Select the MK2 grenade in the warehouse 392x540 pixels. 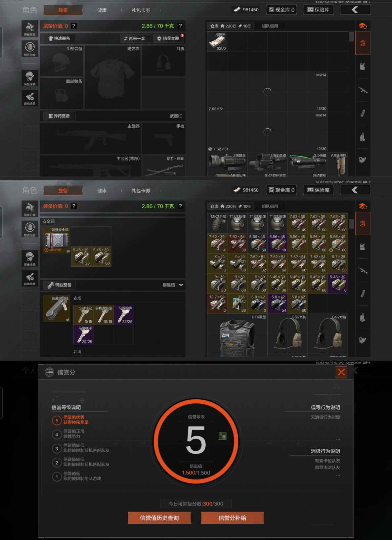217,223
